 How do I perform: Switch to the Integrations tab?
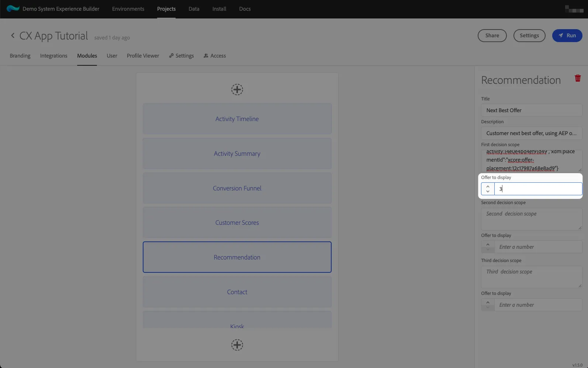(x=54, y=56)
